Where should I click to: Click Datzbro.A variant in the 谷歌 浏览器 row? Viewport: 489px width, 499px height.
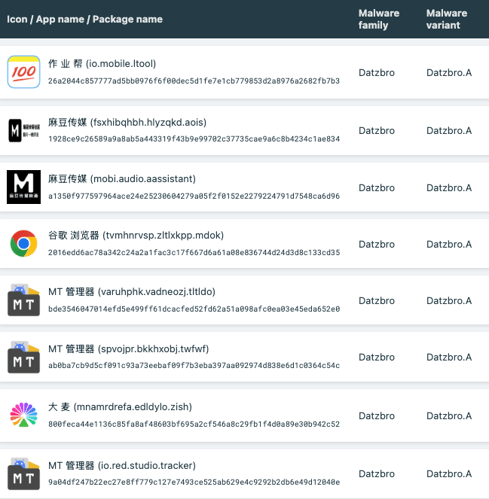click(x=449, y=244)
